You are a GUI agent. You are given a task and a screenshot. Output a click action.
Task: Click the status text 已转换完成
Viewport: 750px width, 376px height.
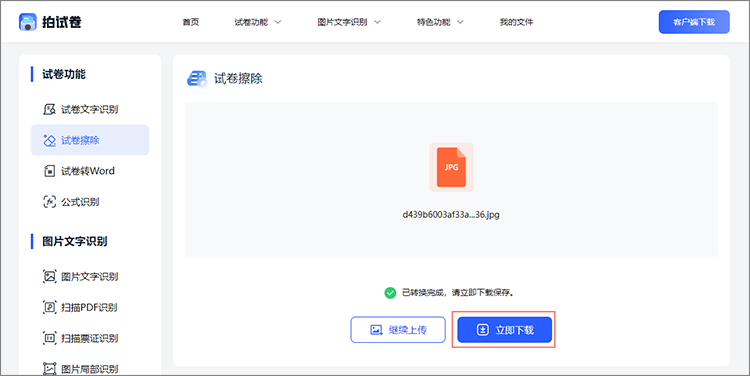pyautogui.click(x=423, y=292)
